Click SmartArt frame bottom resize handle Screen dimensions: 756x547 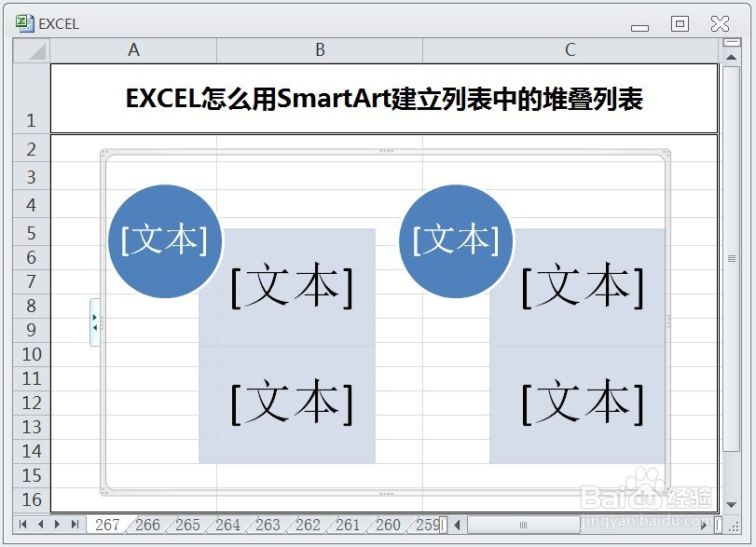[x=386, y=494]
